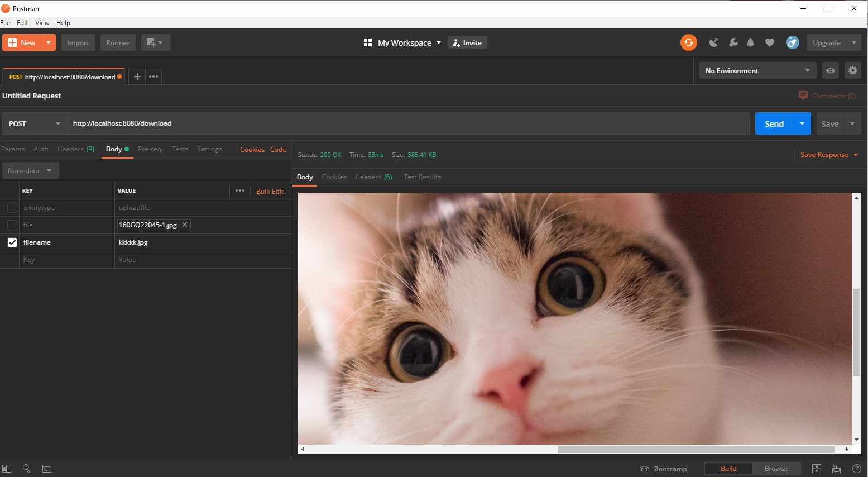Open the Save Response dropdown
Image resolution: width=868 pixels, height=477 pixels.
click(x=829, y=155)
